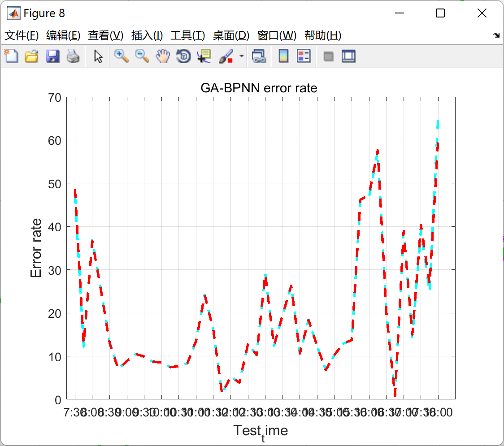Hide the plot tools
The height and width of the screenshot is (446, 504).
(329, 56)
